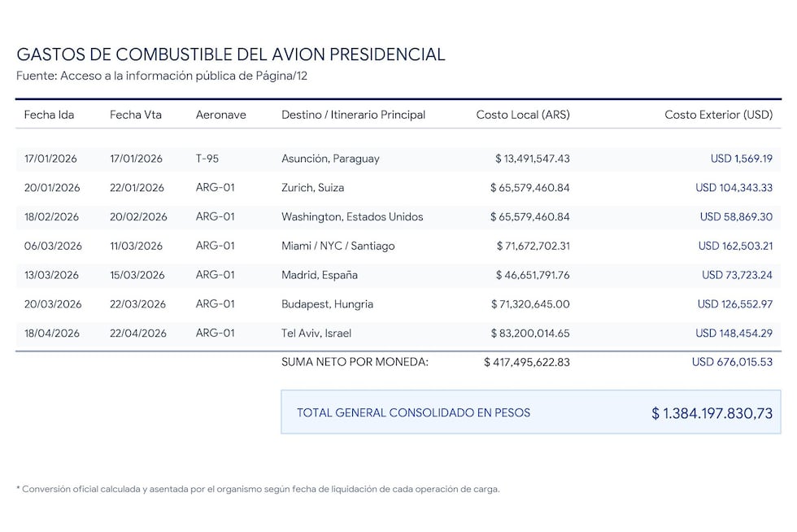Click the Zurich, Suiza row destination
This screenshot has height=532, width=797.
pyautogui.click(x=312, y=188)
